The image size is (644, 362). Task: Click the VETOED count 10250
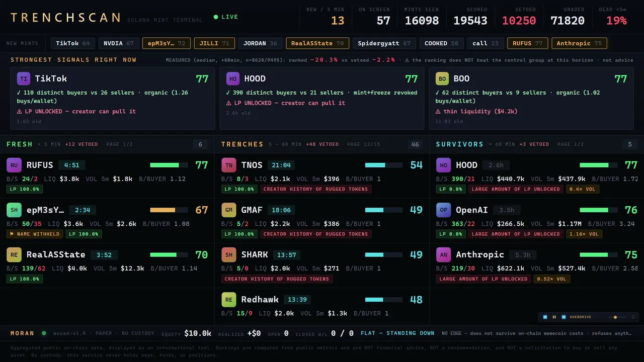point(519,21)
